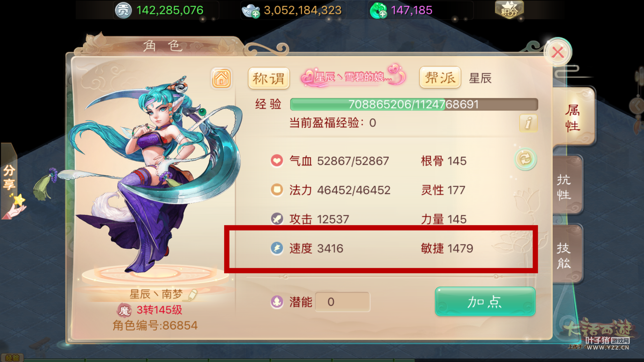Image resolution: width=644 pixels, height=362 pixels.
Task: Click the 称谓 title button
Action: click(269, 78)
